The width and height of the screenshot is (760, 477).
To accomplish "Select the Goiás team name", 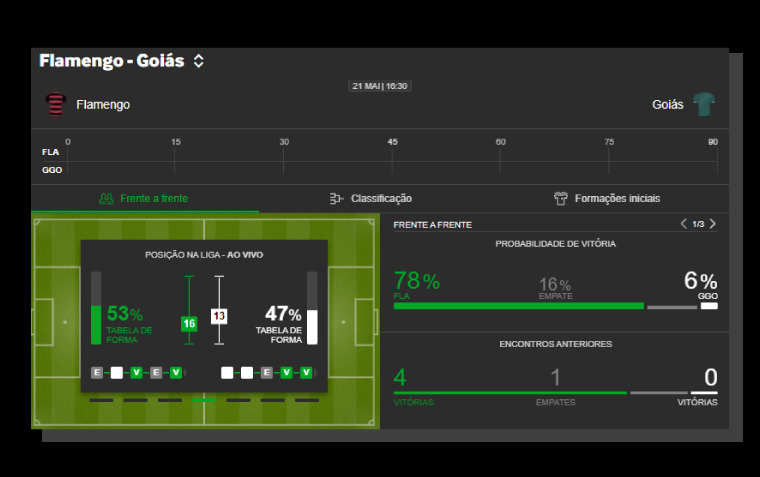I will coord(667,105).
